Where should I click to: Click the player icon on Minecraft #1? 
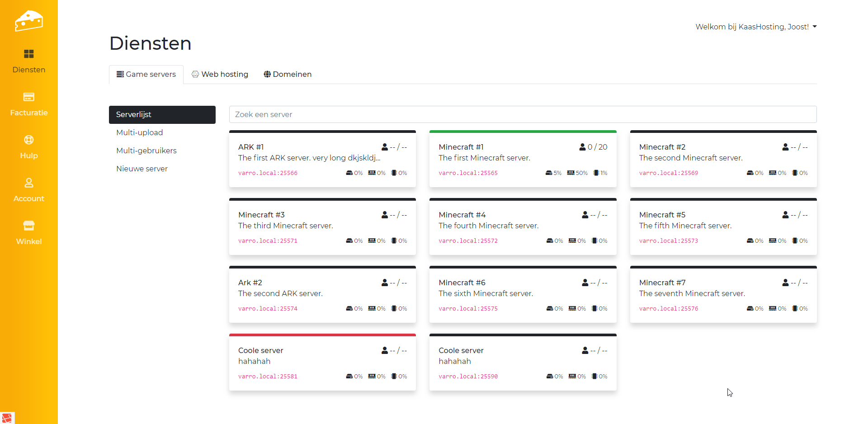[x=582, y=147]
